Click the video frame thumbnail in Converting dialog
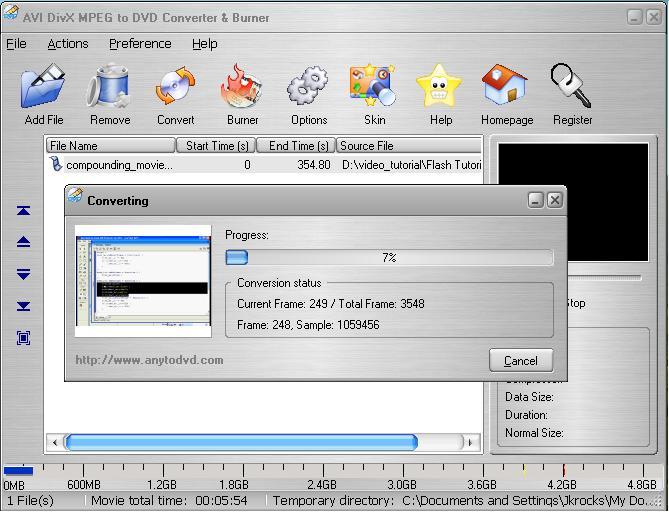Image resolution: width=669 pixels, height=512 pixels. pyautogui.click(x=143, y=281)
